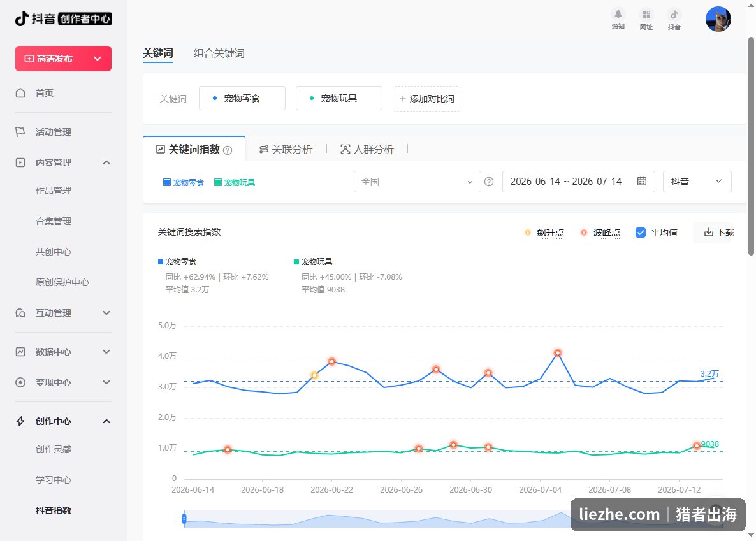The height and width of the screenshot is (541, 756).
Task: Click the 内容管理 play icon
Action: [20, 162]
